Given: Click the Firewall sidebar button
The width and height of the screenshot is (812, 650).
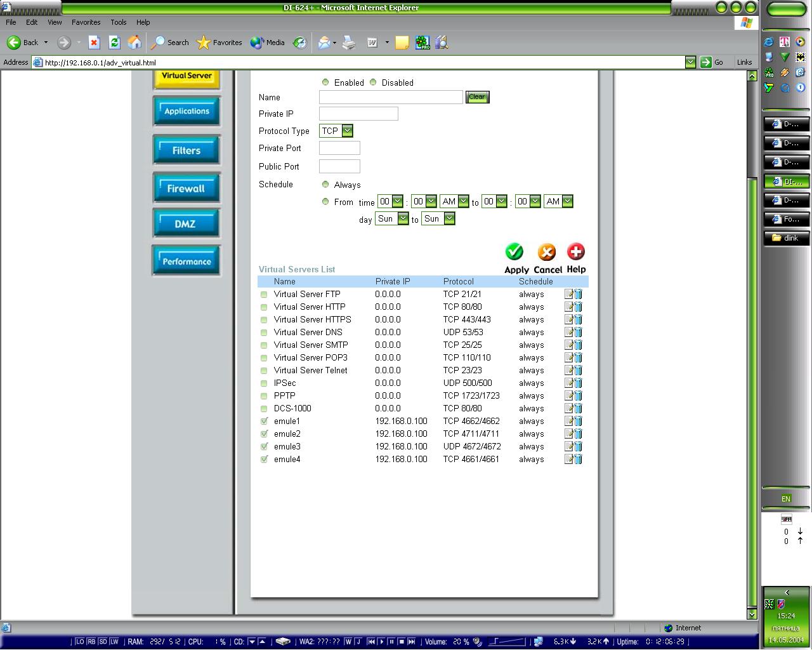Looking at the screenshot, I should [x=186, y=189].
